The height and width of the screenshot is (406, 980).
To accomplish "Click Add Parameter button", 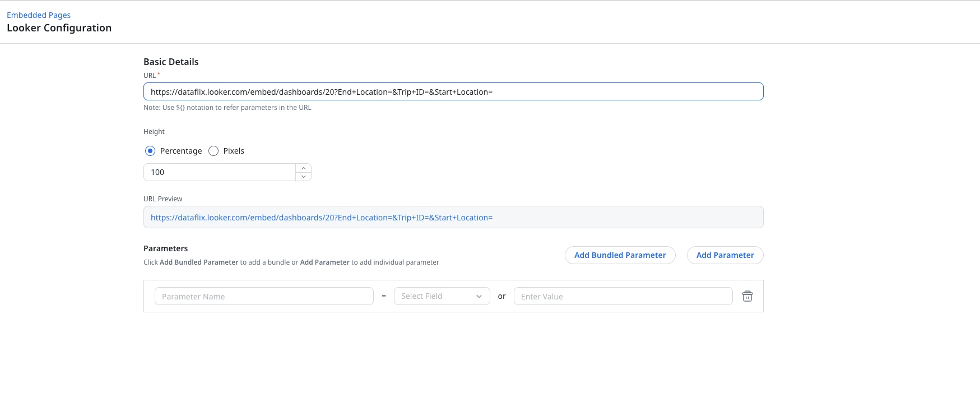I will coord(725,255).
